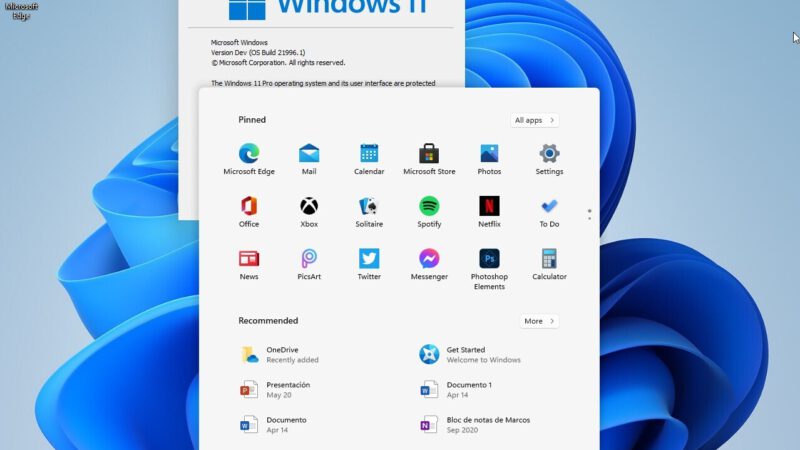Open the Calculator app
Viewport: 800px width, 450px height.
(549, 264)
